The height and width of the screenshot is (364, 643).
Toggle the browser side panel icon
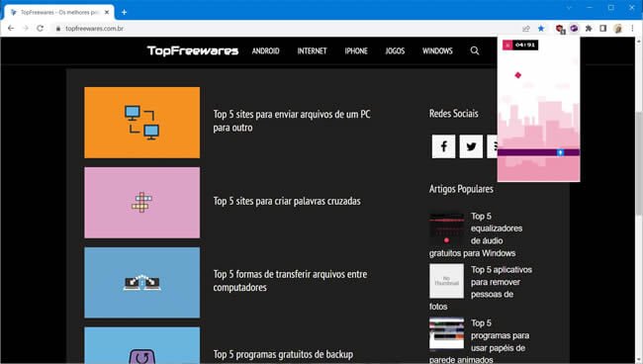tap(602, 29)
